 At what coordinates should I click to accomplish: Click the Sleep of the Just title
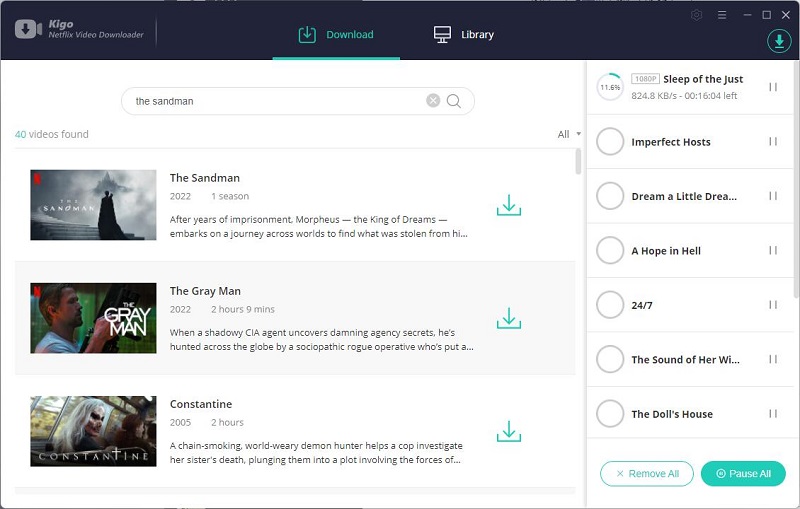pyautogui.click(x=703, y=79)
